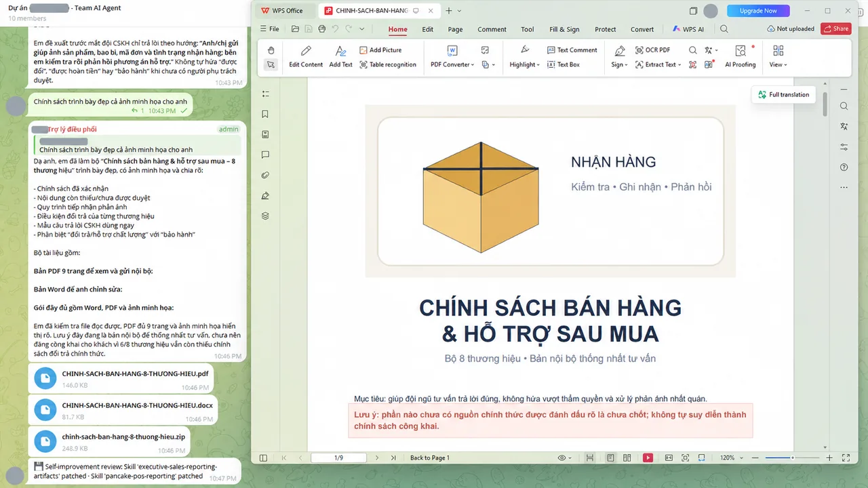The height and width of the screenshot is (488, 868).
Task: Start slideshow with red play button
Action: pyautogui.click(x=648, y=457)
